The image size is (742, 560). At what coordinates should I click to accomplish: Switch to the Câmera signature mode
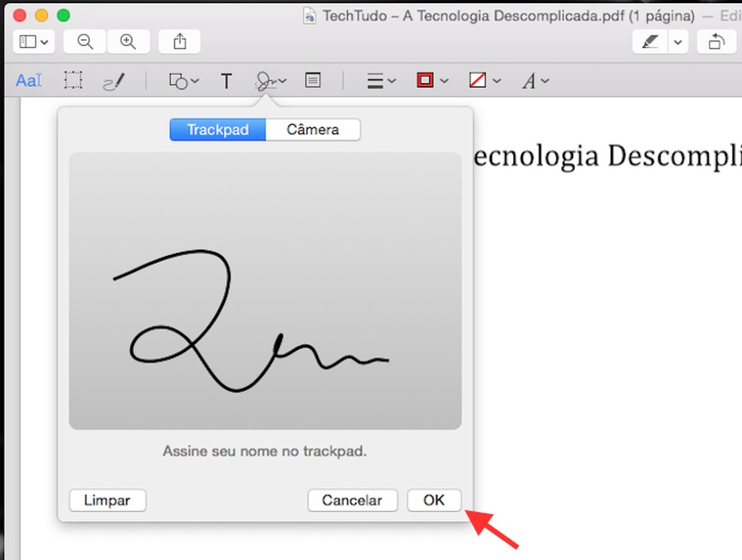(x=312, y=130)
